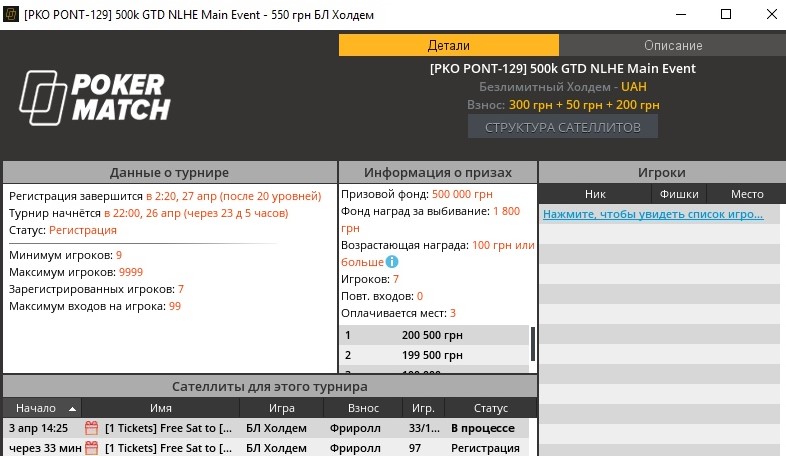Open the Структура сателлитов button

562,127
